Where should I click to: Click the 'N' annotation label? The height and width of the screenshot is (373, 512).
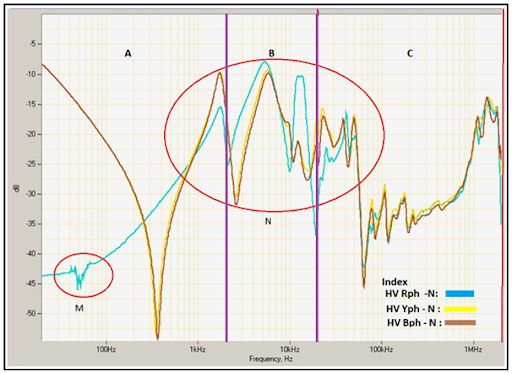pos(268,221)
